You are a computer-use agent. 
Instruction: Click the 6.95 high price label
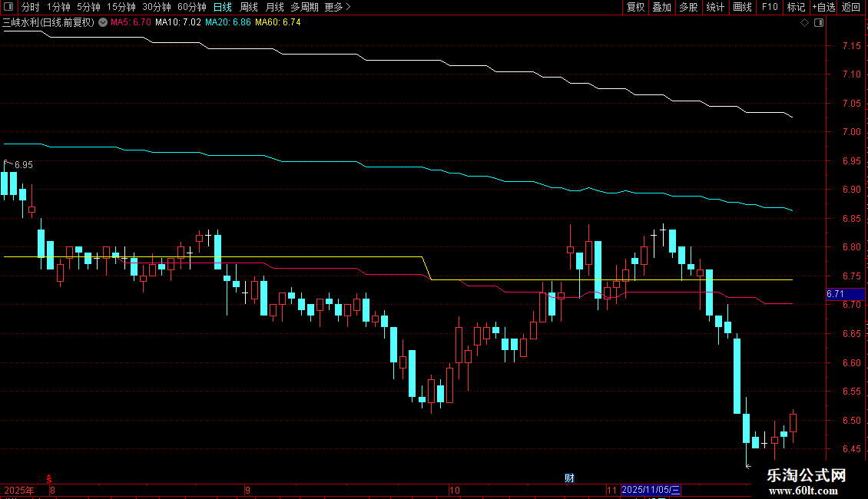23,165
